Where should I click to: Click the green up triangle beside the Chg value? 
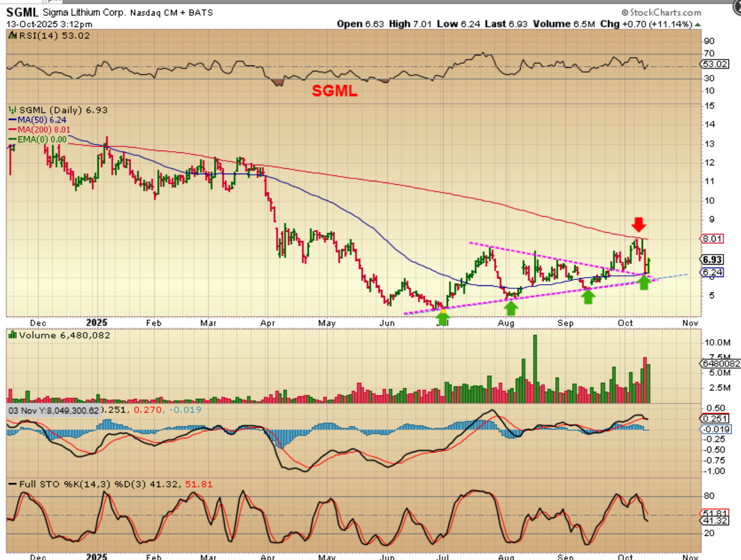tap(698, 24)
